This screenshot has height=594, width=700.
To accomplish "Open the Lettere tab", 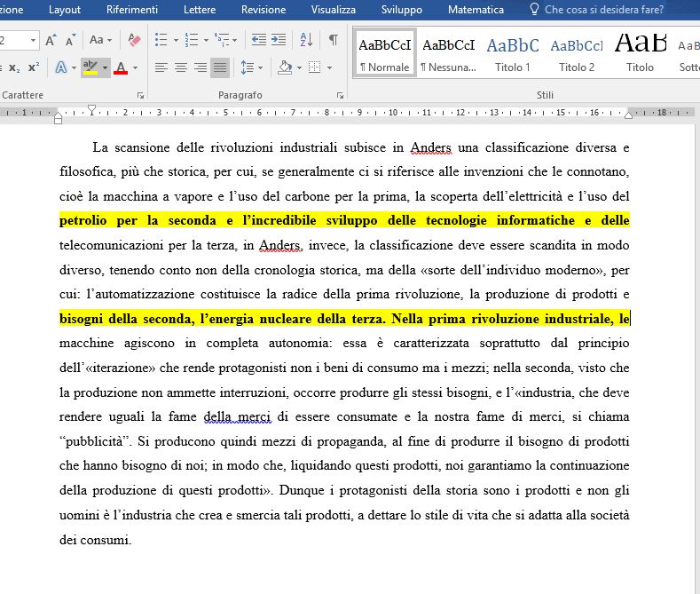I will (200, 10).
